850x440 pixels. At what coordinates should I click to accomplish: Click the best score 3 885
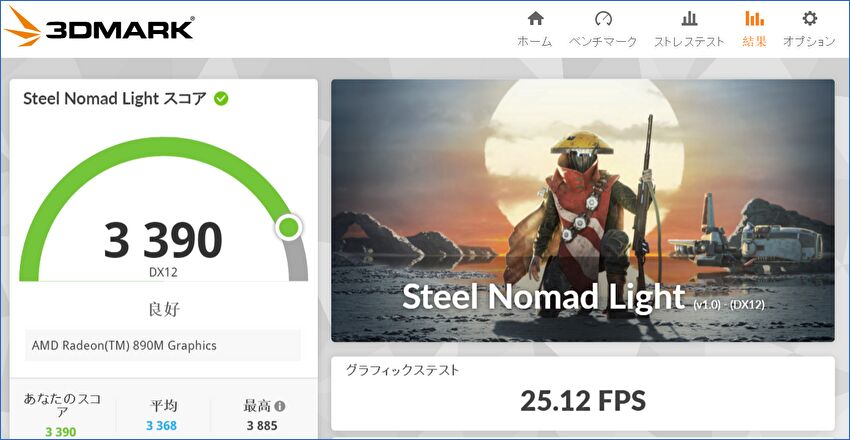click(262, 425)
